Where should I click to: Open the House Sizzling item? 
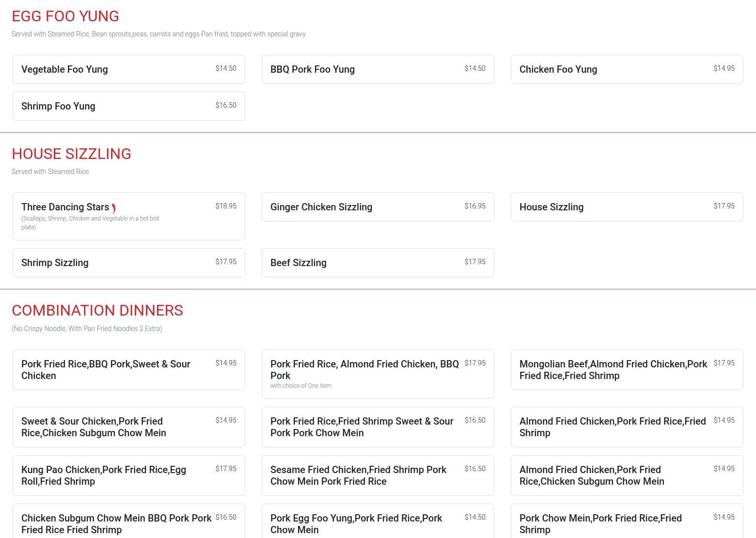pyautogui.click(x=627, y=207)
